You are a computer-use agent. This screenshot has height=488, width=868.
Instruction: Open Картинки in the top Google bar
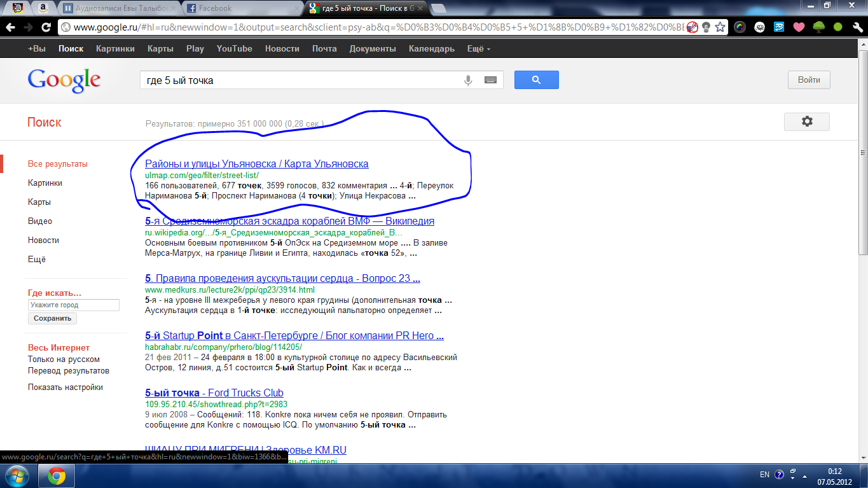[115, 48]
